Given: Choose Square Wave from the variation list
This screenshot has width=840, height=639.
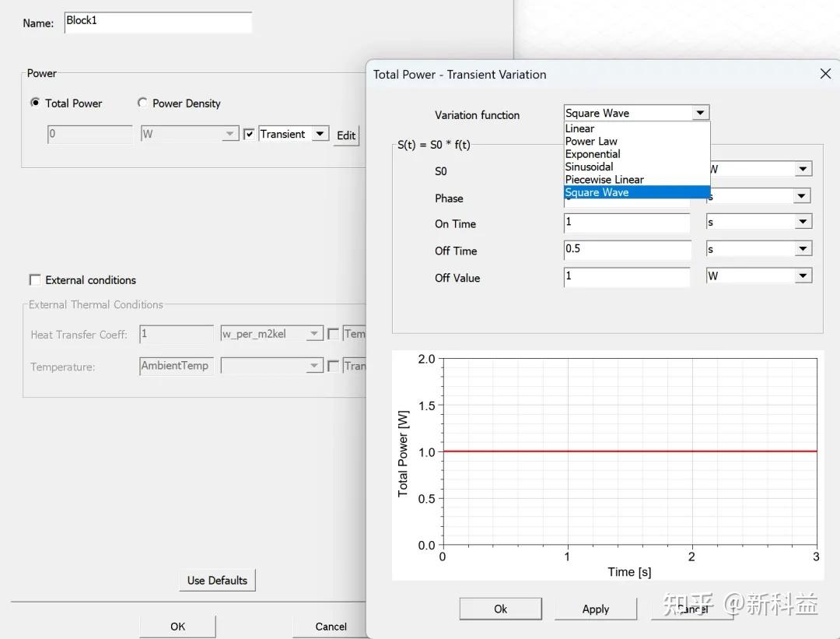Looking at the screenshot, I should tap(637, 192).
